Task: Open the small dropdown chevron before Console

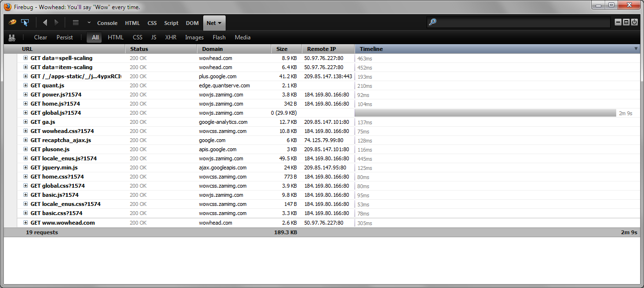Action: click(89, 23)
